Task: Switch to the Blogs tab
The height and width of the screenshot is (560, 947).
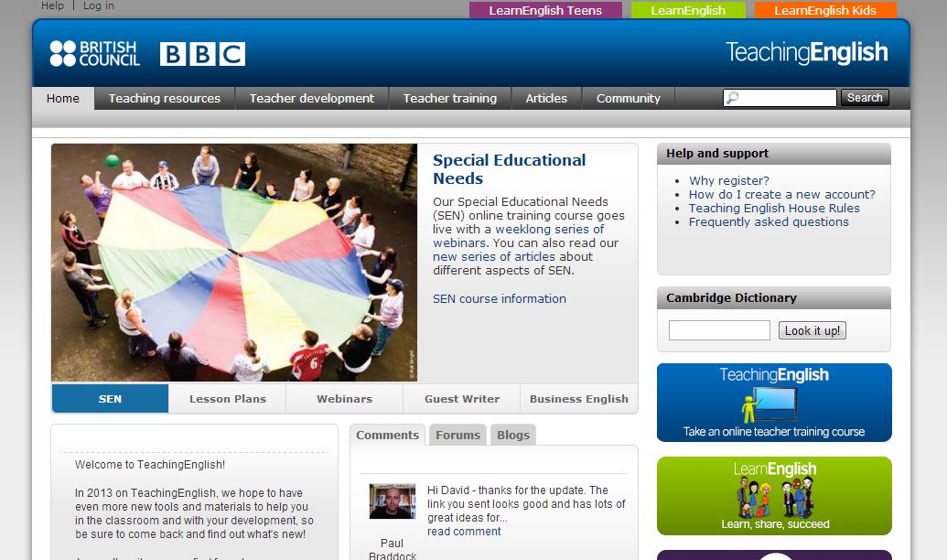Action: 512,435
